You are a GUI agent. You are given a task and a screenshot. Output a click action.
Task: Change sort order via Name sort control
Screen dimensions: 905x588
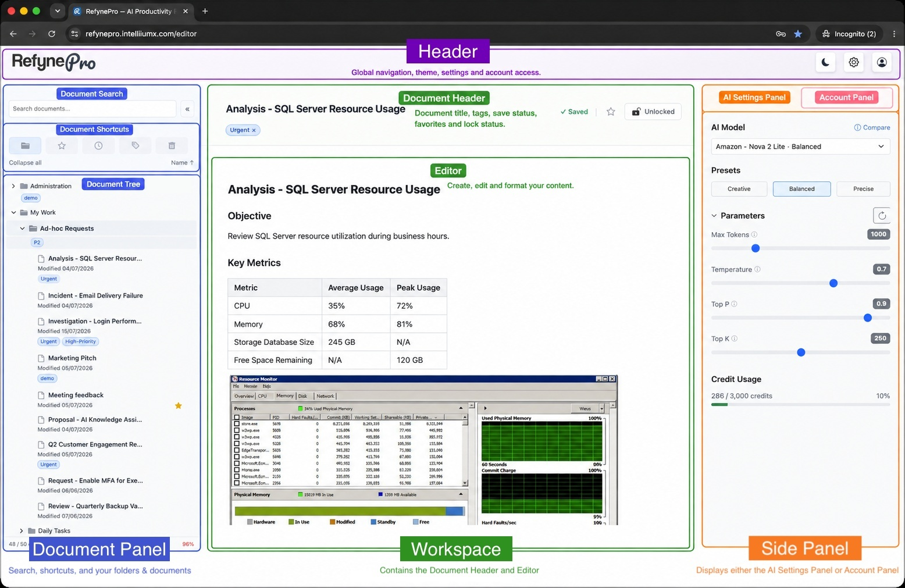click(x=182, y=163)
